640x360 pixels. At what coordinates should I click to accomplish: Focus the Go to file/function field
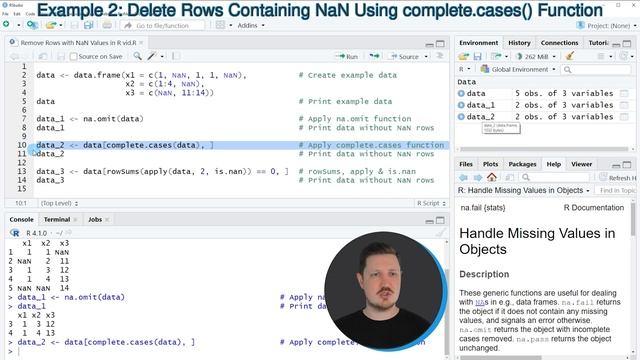click(162, 25)
